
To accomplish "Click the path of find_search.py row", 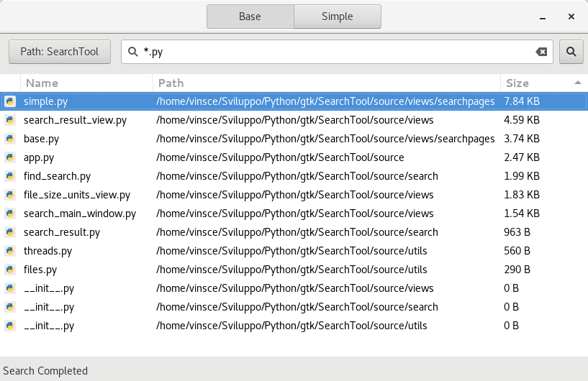I will coord(297,176).
